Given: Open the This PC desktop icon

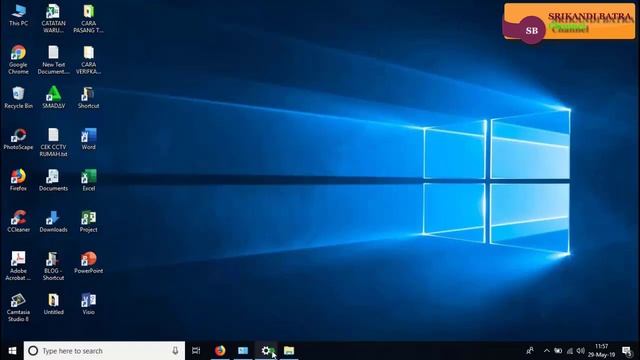Looking at the screenshot, I should [18, 15].
